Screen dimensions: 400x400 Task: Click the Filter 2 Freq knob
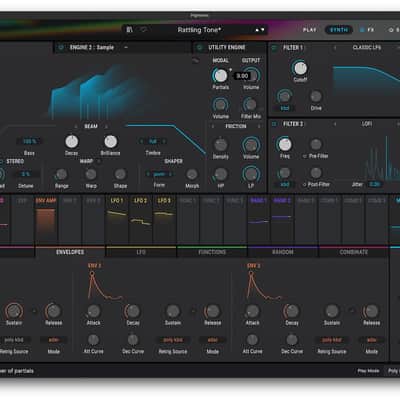pyautogui.click(x=284, y=144)
